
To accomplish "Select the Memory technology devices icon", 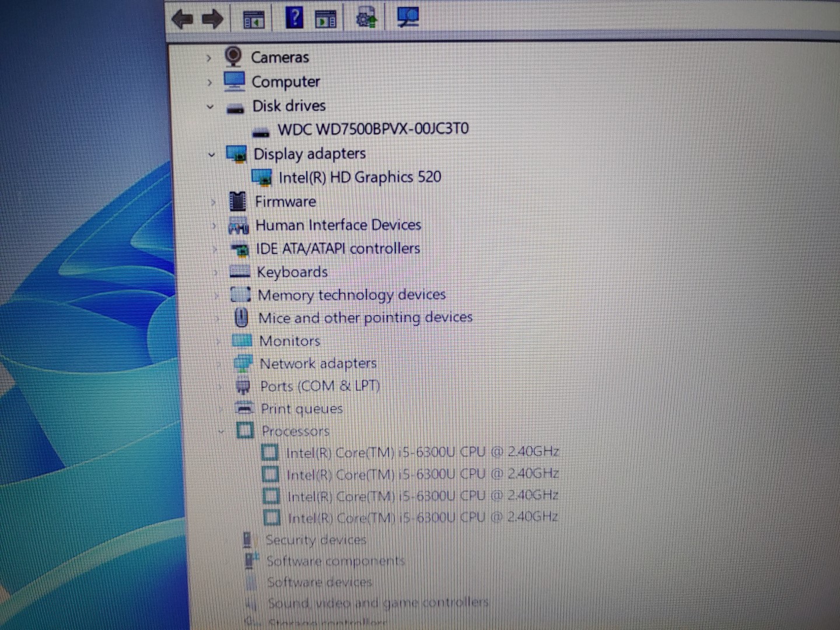I will click(241, 295).
